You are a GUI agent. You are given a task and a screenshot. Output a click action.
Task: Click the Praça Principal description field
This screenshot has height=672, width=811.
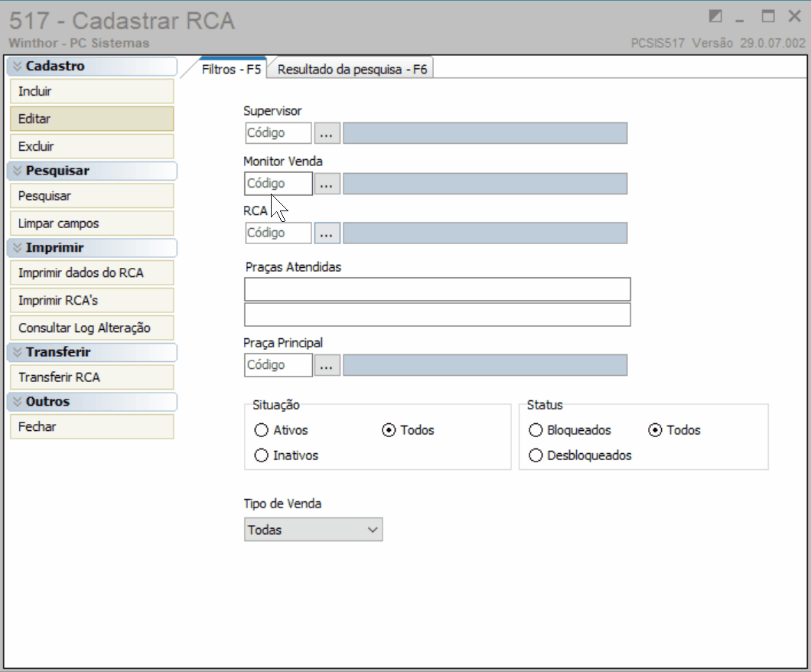tap(485, 365)
